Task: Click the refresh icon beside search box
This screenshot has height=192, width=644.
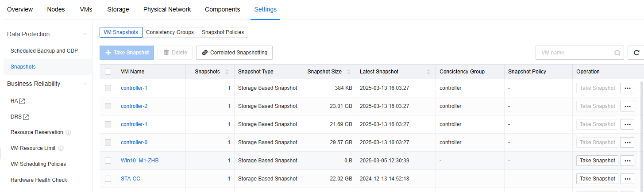Action: coord(636,53)
